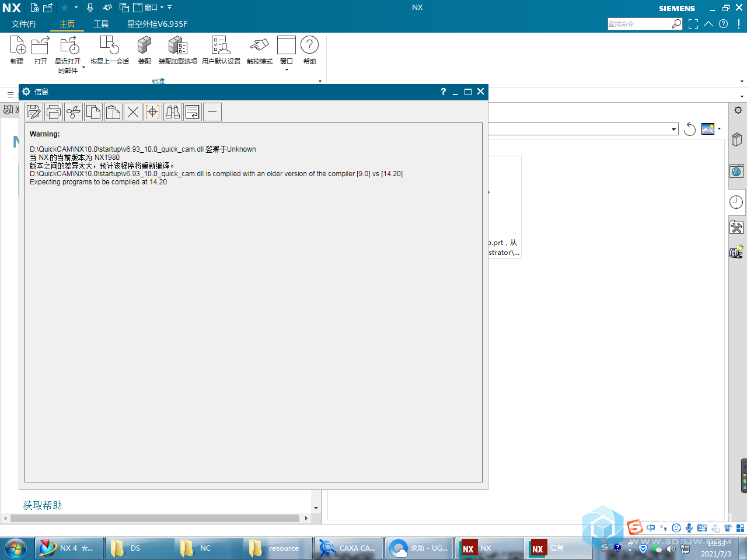Viewport: 747px width, 560px height.
Task: Find text with the binoculars icon
Action: click(x=173, y=111)
